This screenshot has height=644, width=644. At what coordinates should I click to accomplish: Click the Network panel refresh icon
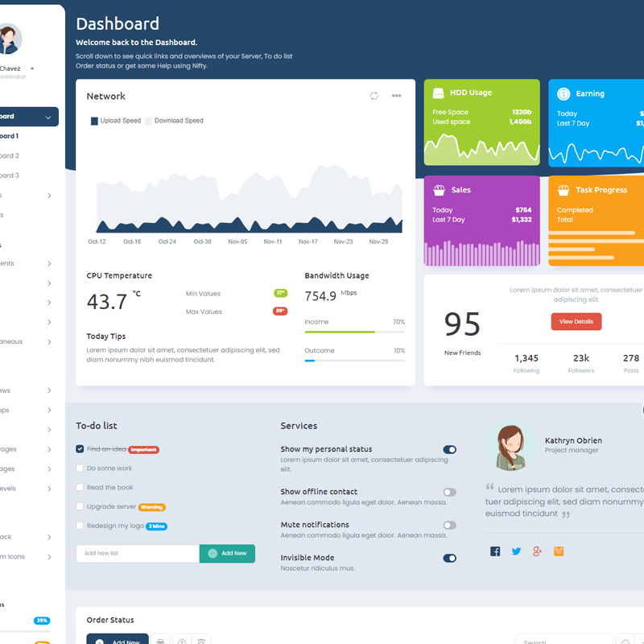pos(374,96)
